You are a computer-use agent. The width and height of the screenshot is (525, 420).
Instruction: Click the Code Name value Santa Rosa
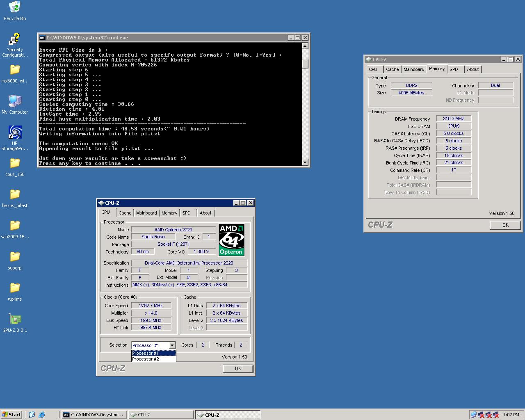pos(153,237)
